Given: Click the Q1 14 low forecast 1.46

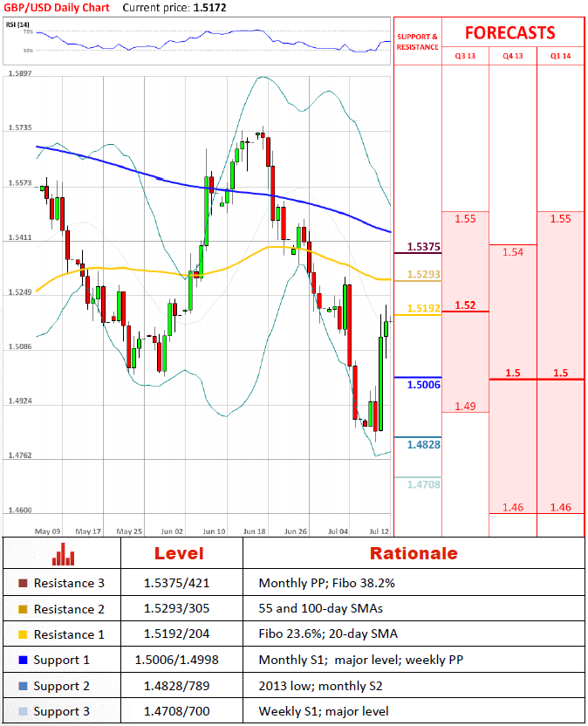Looking at the screenshot, I should (x=560, y=508).
